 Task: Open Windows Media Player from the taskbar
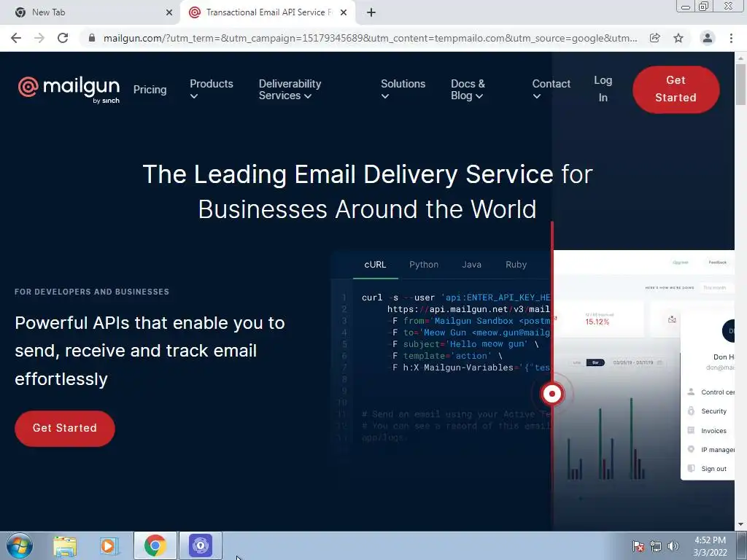tap(109, 545)
